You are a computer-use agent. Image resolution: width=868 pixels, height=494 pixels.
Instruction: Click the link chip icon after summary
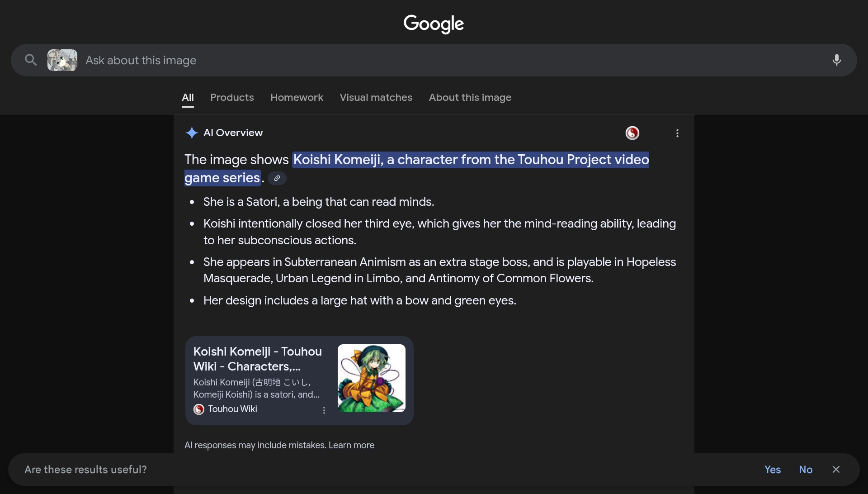click(x=277, y=178)
